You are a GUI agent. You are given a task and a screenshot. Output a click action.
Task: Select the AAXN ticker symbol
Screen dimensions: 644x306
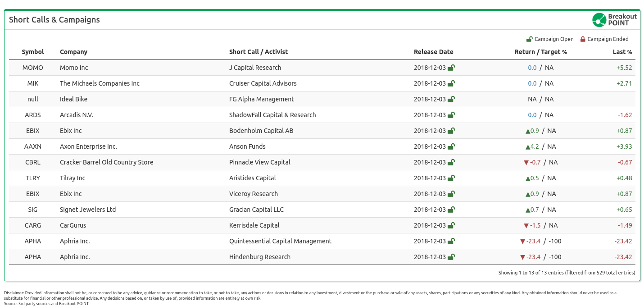click(33, 146)
